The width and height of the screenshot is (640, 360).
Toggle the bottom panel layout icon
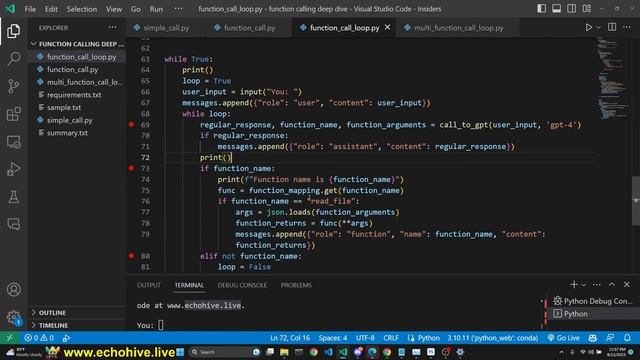[556, 9]
